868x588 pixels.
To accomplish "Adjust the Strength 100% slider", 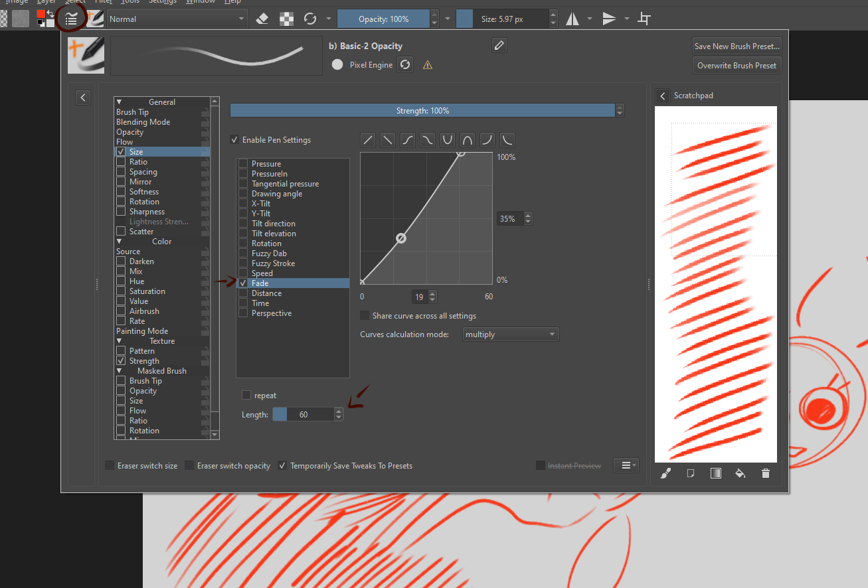I will pos(422,111).
